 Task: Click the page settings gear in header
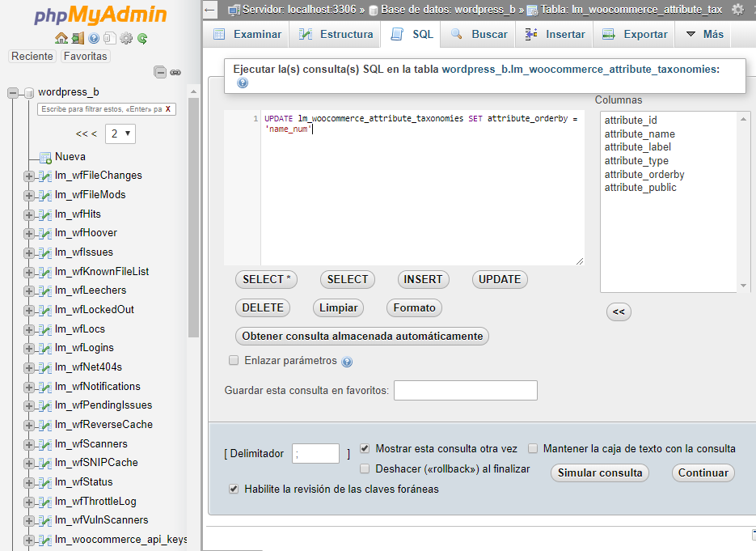pos(737,9)
